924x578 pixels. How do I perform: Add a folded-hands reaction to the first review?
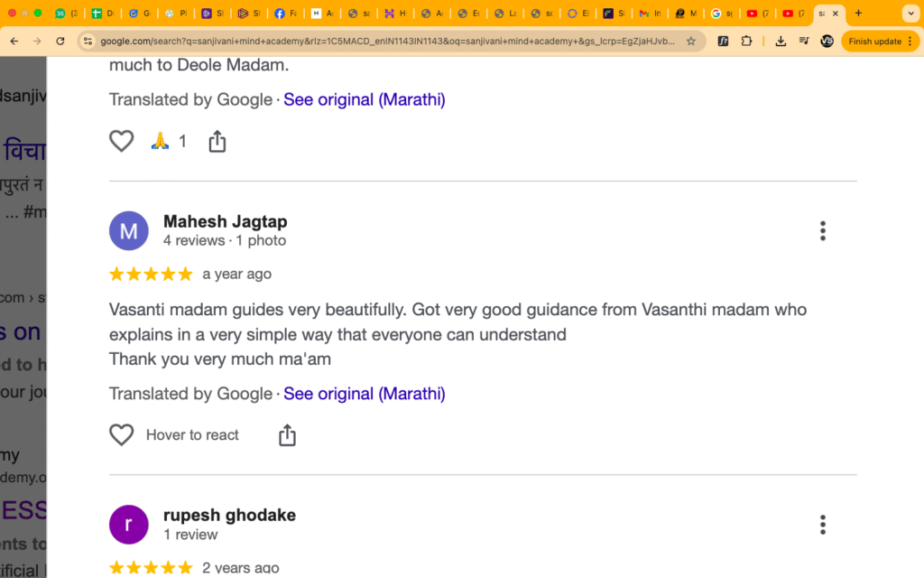coord(160,141)
